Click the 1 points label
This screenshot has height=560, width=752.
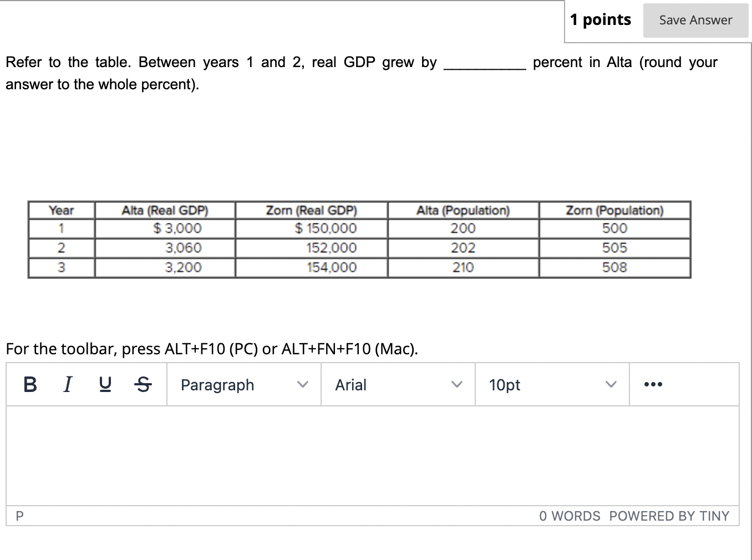pos(600,19)
